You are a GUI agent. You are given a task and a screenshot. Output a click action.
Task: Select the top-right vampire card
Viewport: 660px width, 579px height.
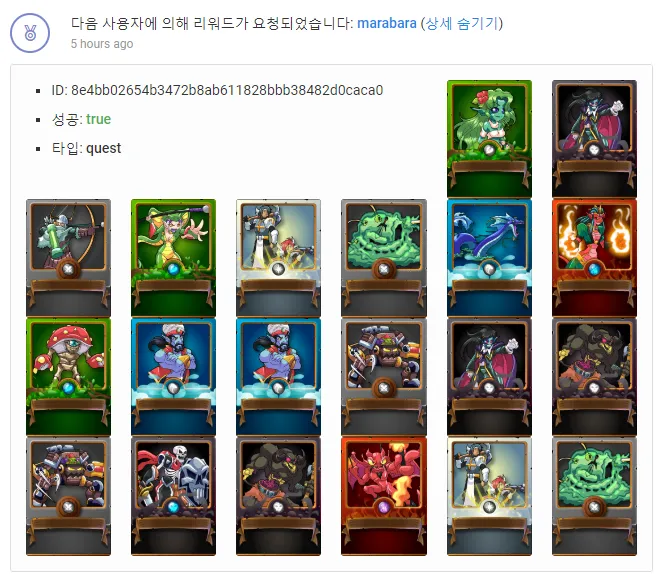click(x=594, y=139)
